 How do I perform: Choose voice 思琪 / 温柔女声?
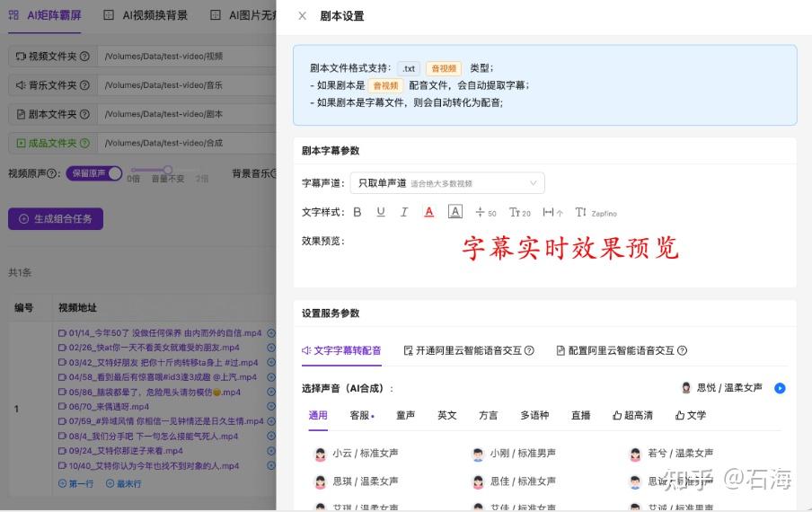click(x=357, y=481)
